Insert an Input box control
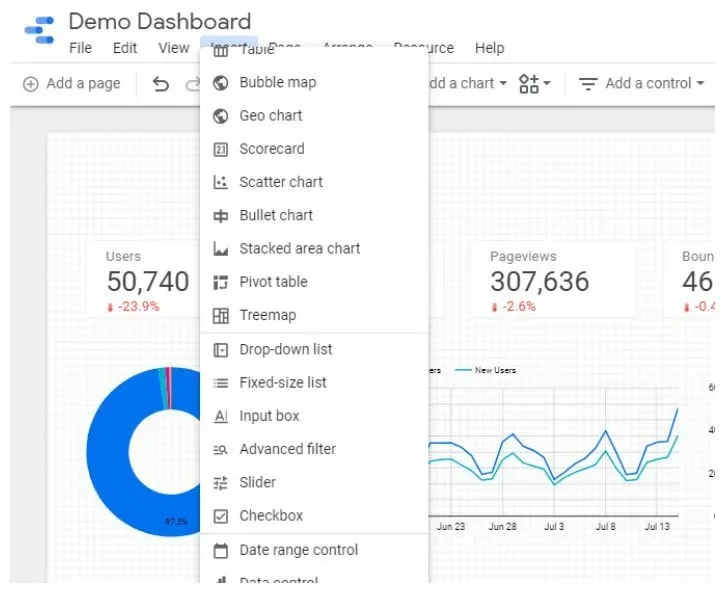 pyautogui.click(x=314, y=416)
